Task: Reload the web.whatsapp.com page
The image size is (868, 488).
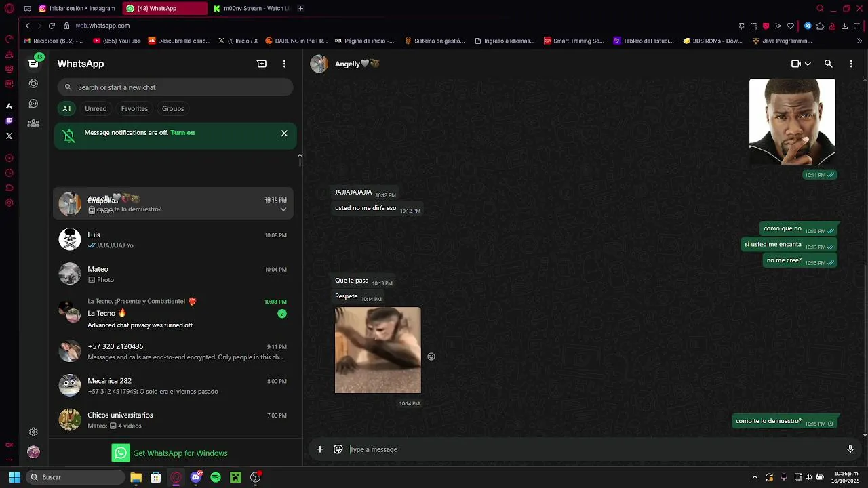Action: coord(52,26)
